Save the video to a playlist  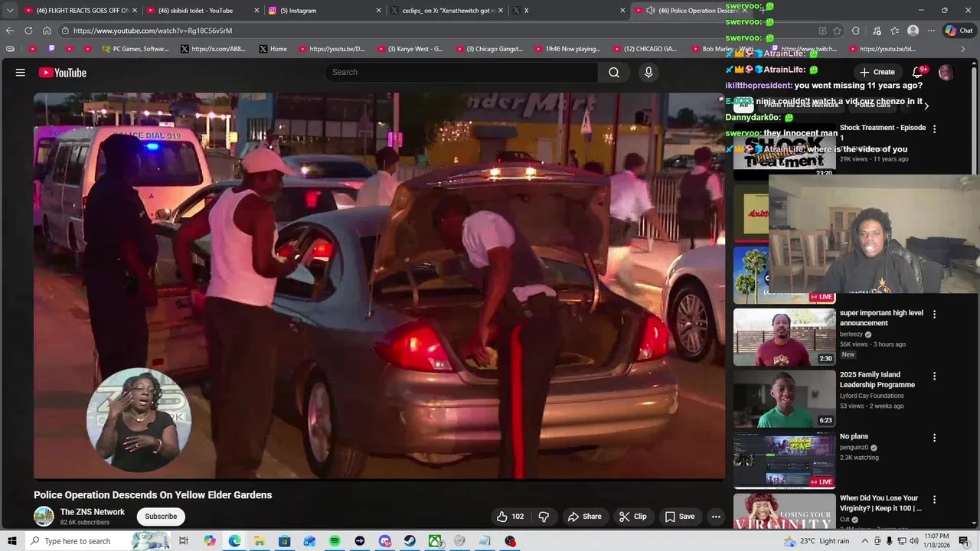tap(680, 517)
